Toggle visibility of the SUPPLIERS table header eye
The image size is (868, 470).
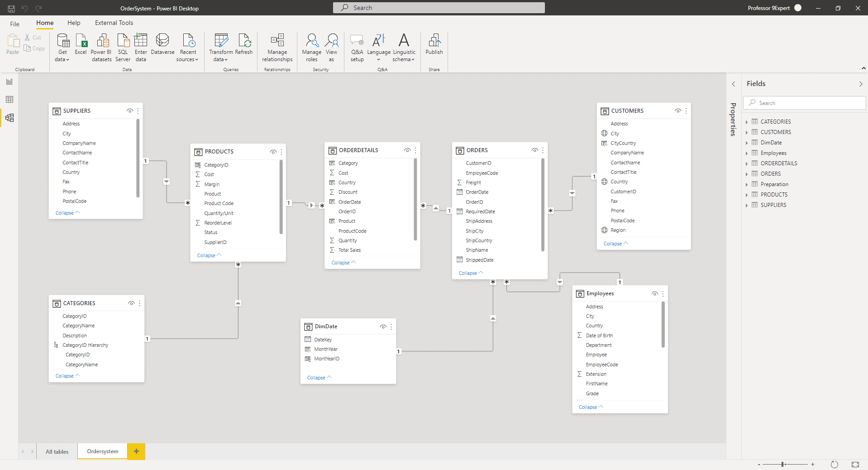pos(130,111)
